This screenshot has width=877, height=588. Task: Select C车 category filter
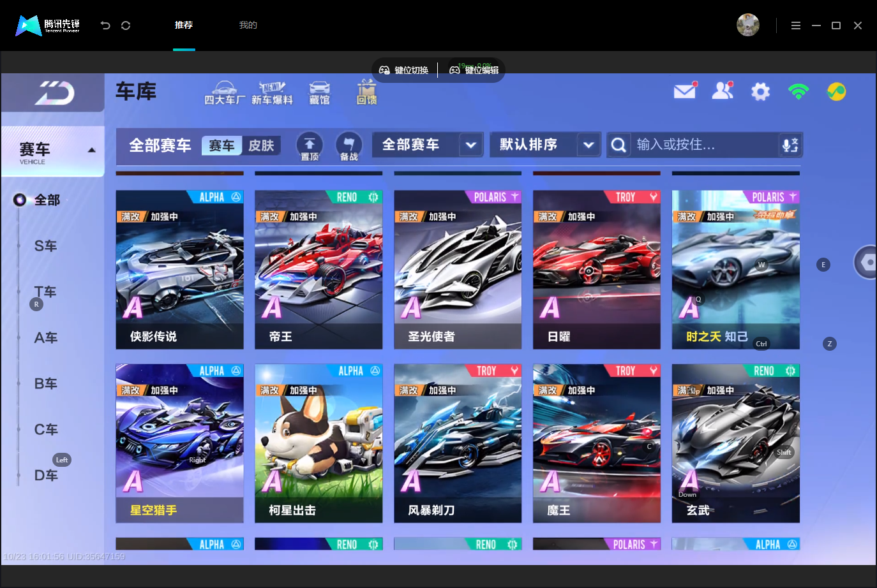45,430
